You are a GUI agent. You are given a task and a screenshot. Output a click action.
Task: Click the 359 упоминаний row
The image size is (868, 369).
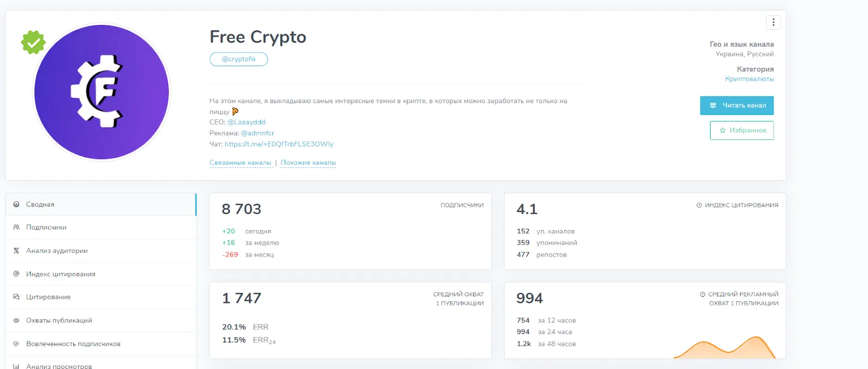pos(547,243)
